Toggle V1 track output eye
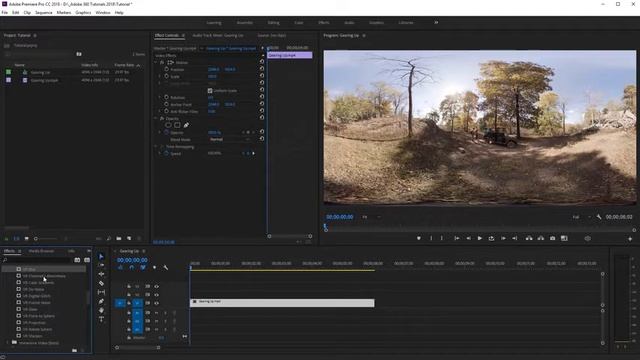The image size is (640, 360). pos(156,303)
